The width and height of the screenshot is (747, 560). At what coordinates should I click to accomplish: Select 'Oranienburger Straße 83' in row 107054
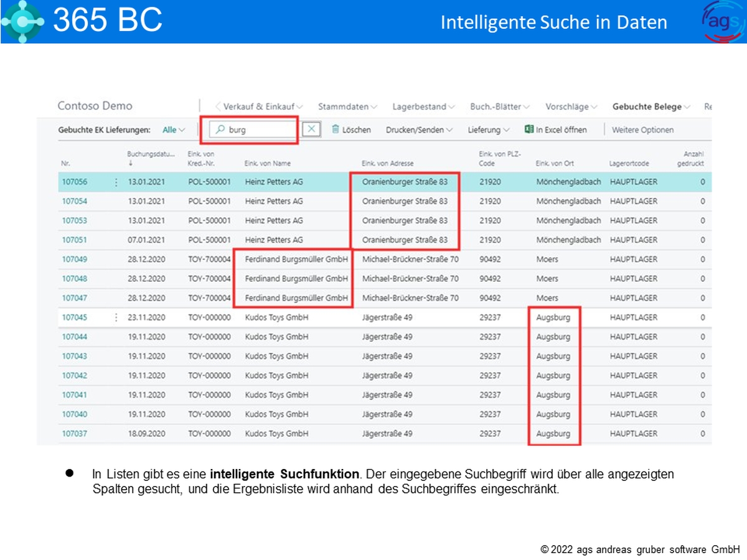405,202
